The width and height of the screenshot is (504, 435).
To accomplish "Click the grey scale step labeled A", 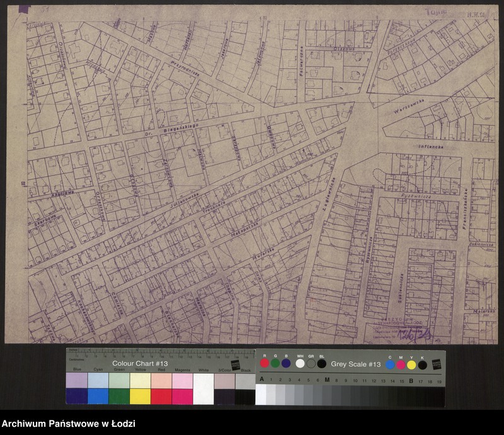I will click(x=261, y=395).
